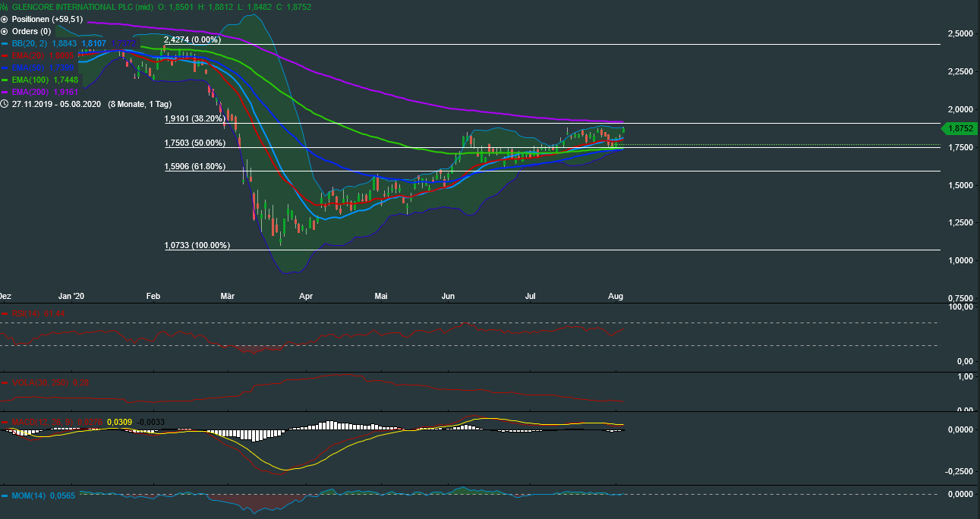Click the red EMA(20) legend marker
This screenshot has height=519, width=980.
pyautogui.click(x=4, y=55)
